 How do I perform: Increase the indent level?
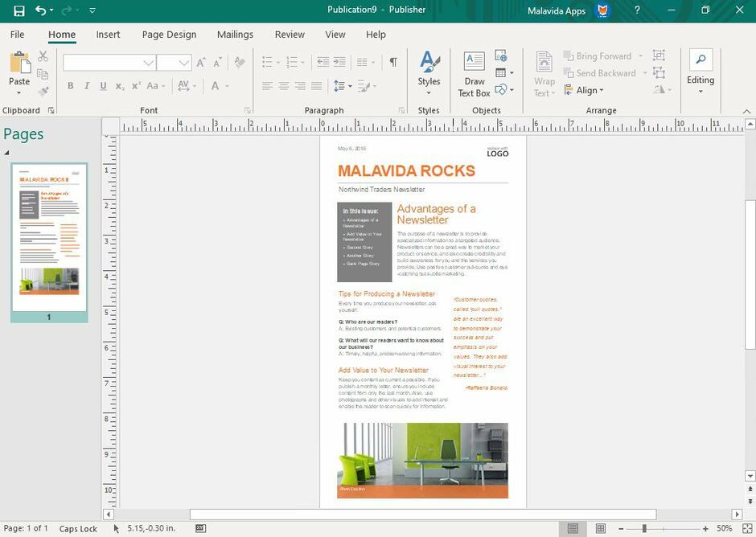tap(339, 62)
